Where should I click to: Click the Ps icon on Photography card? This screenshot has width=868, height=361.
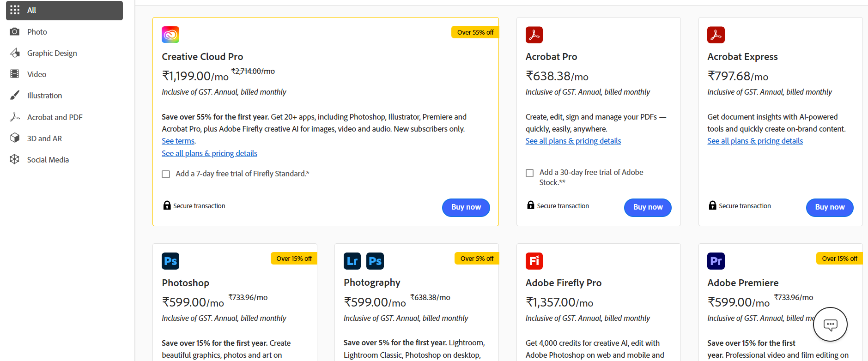click(375, 261)
